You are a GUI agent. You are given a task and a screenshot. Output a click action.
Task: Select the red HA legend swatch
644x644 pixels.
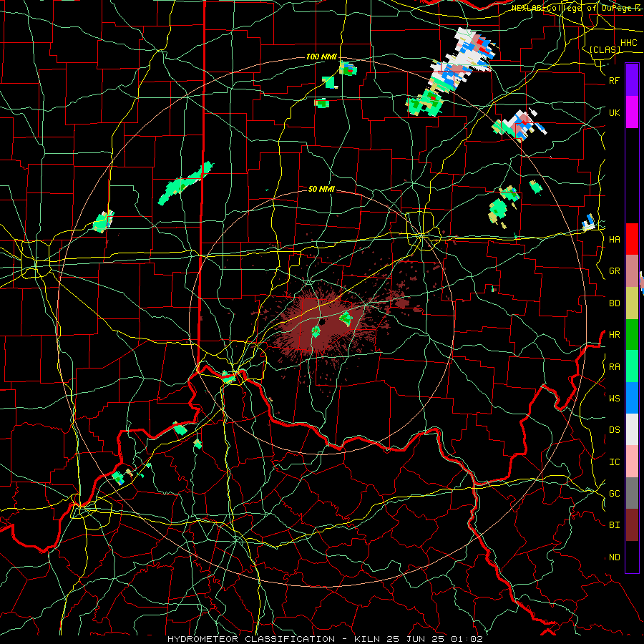tap(632, 239)
